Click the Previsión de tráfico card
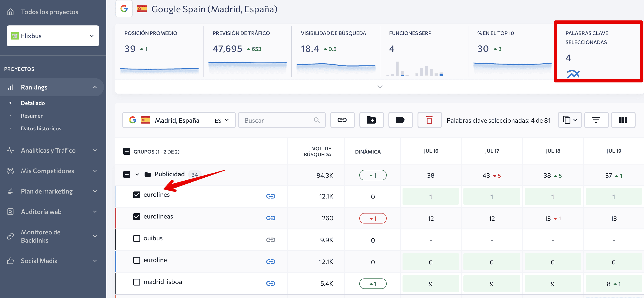644x298 pixels. 248,51
